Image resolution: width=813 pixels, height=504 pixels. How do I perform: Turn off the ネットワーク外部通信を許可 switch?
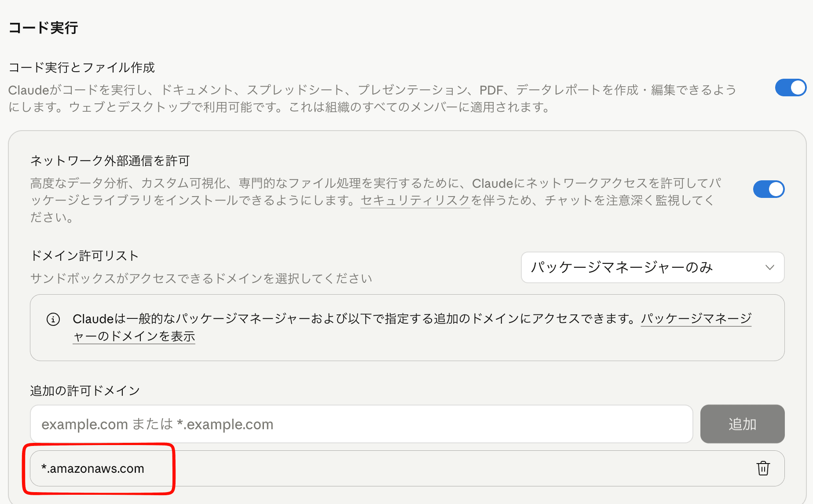769,189
